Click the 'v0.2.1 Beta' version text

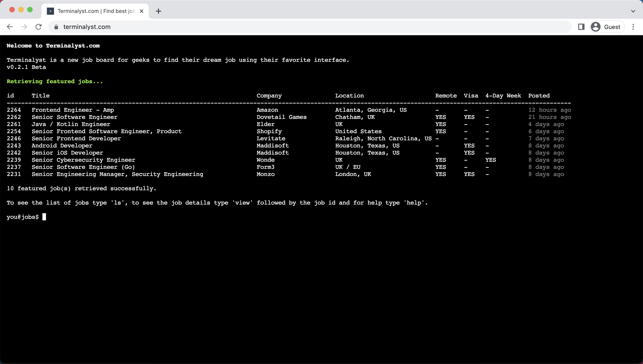click(x=26, y=67)
